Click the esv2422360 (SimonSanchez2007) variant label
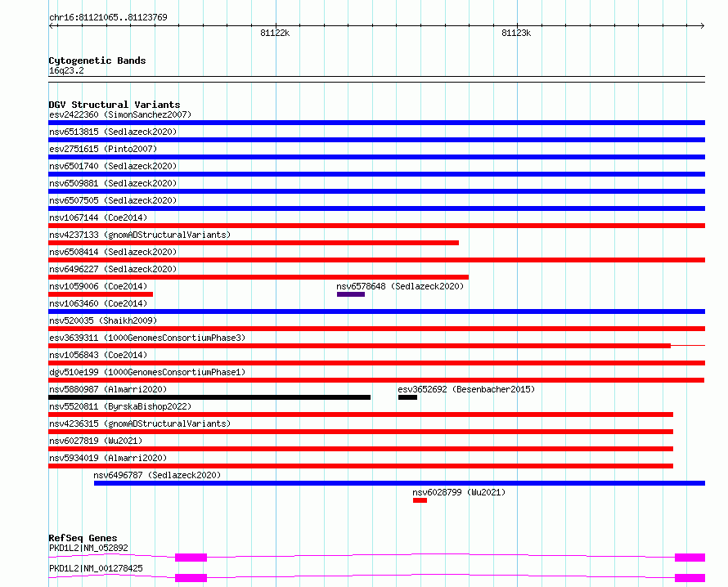728x587 pixels. [120, 114]
